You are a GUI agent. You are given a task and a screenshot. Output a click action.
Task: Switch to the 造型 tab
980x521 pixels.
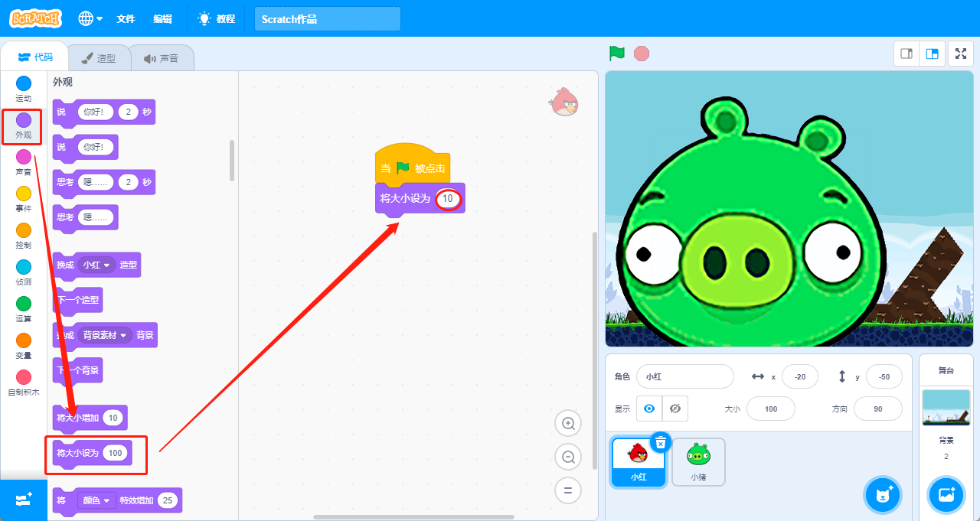point(98,58)
